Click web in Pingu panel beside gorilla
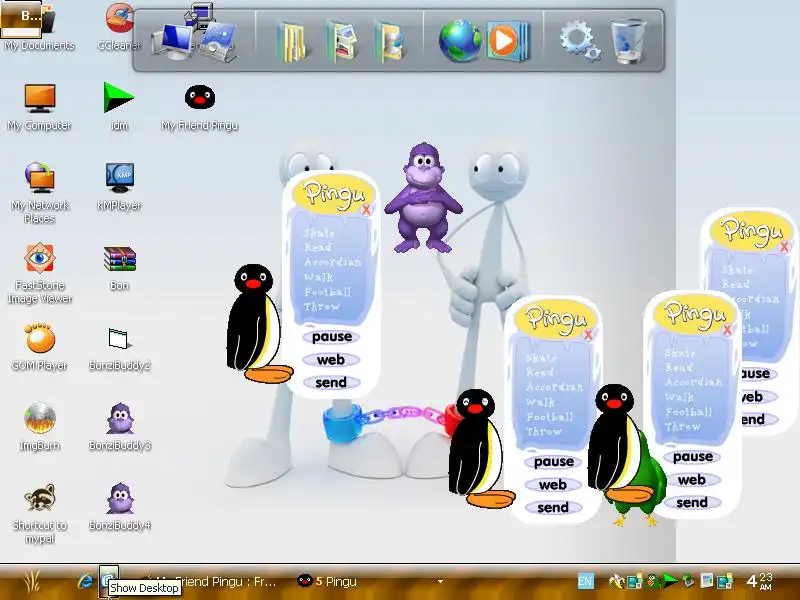Viewport: 800px width, 600px height. [331, 360]
